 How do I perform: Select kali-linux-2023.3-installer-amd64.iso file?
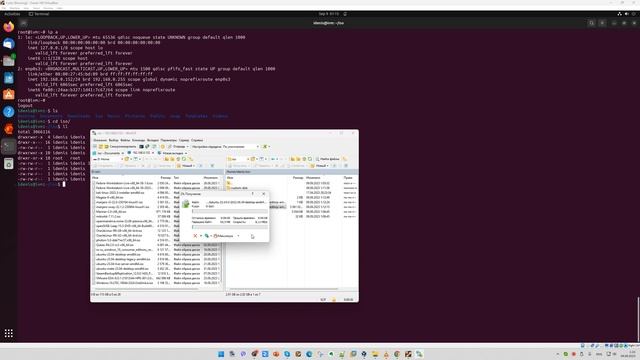120,193
